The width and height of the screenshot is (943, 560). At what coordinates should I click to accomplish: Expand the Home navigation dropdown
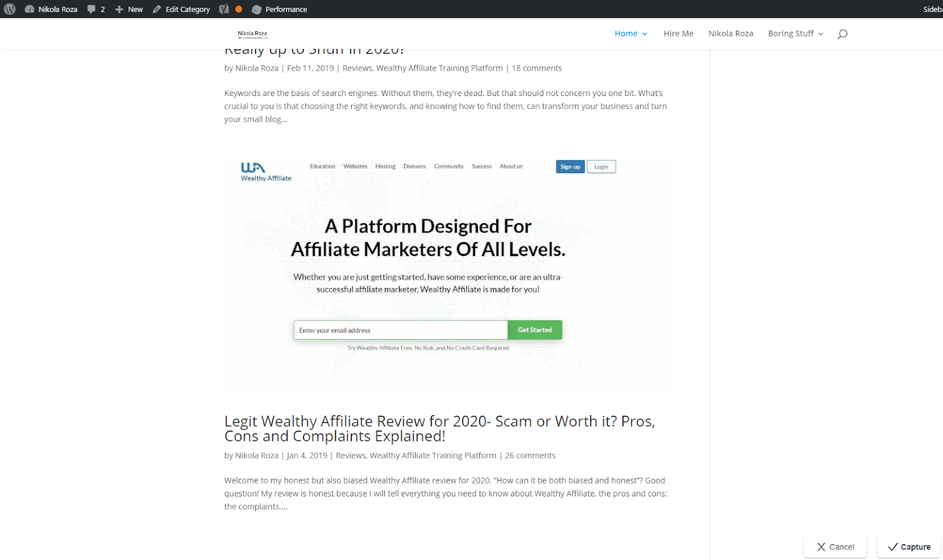tap(631, 34)
